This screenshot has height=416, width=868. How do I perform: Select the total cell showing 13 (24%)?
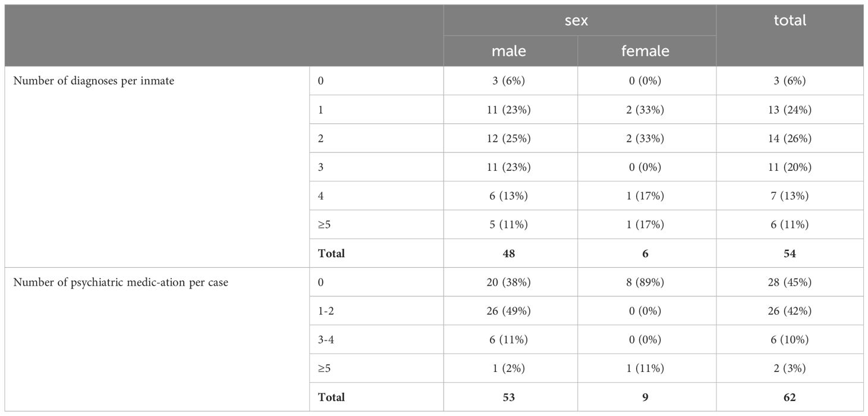tap(790, 110)
